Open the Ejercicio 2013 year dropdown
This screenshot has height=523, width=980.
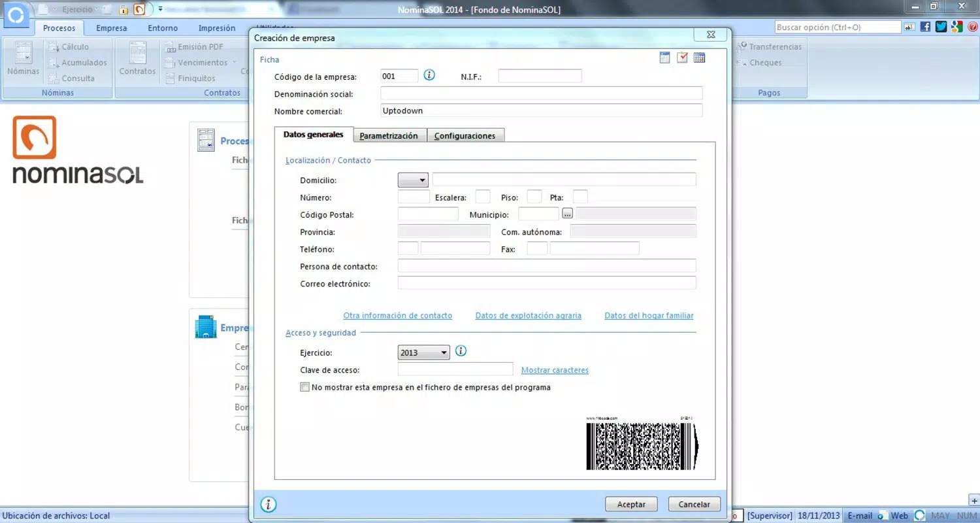(424, 352)
